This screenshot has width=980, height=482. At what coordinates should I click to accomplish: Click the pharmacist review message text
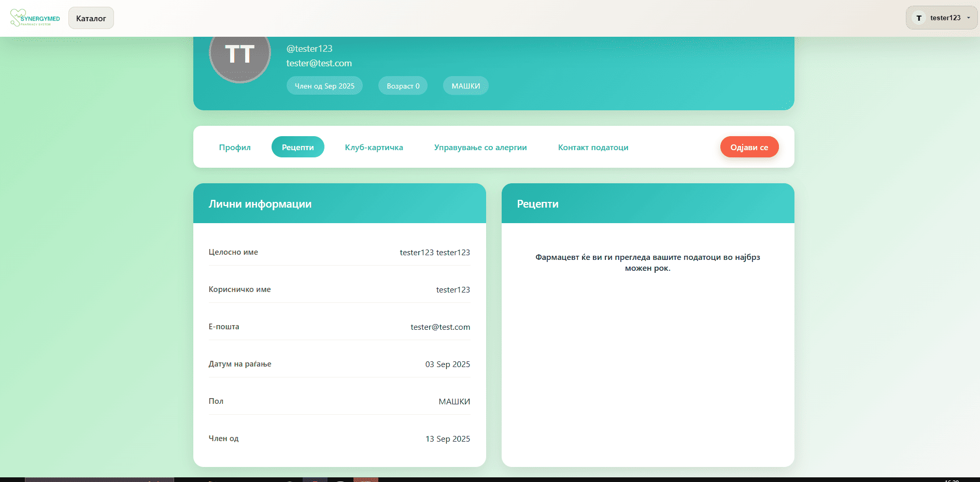tap(647, 262)
